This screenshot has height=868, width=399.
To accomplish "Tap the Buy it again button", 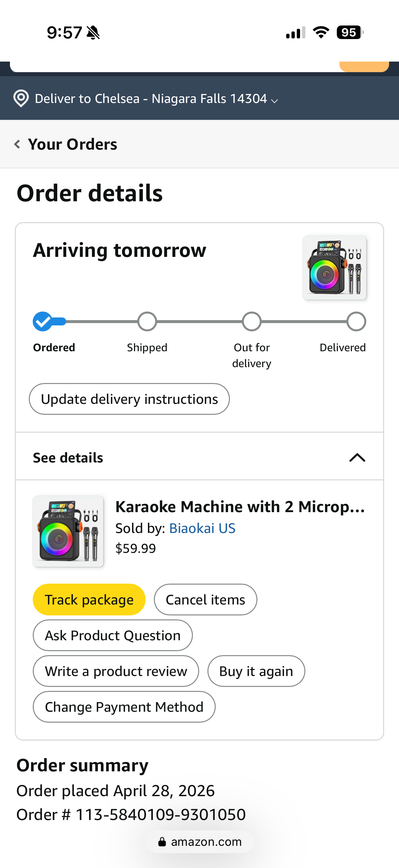I will click(x=256, y=671).
